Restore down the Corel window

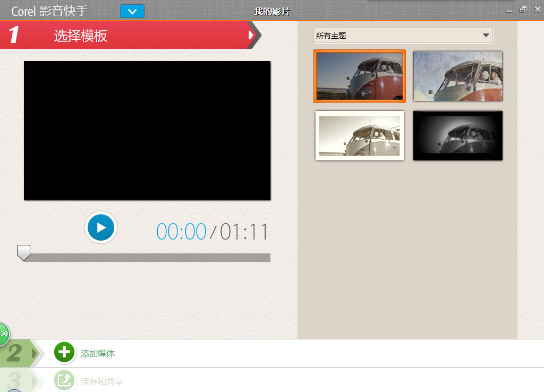[x=523, y=10]
